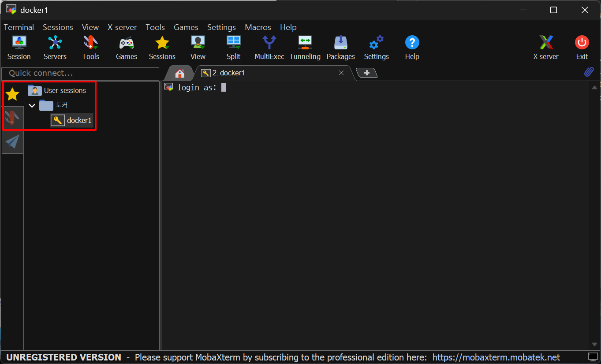601x364 pixels.
Task: Select the paper-plane Macros sidebar tab
Action: click(12, 141)
